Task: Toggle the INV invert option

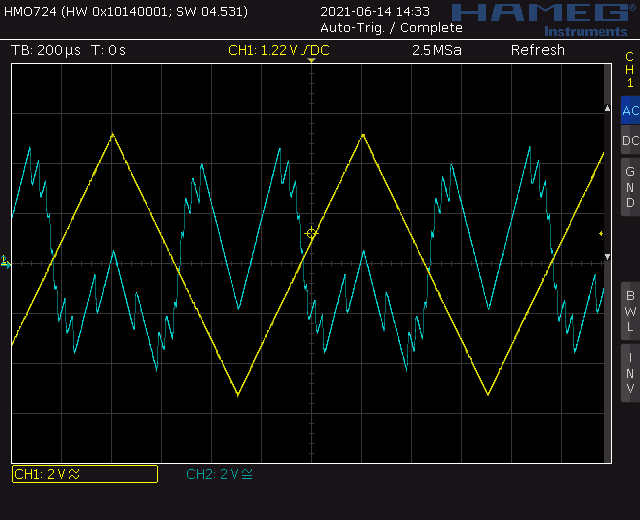Action: (x=629, y=373)
